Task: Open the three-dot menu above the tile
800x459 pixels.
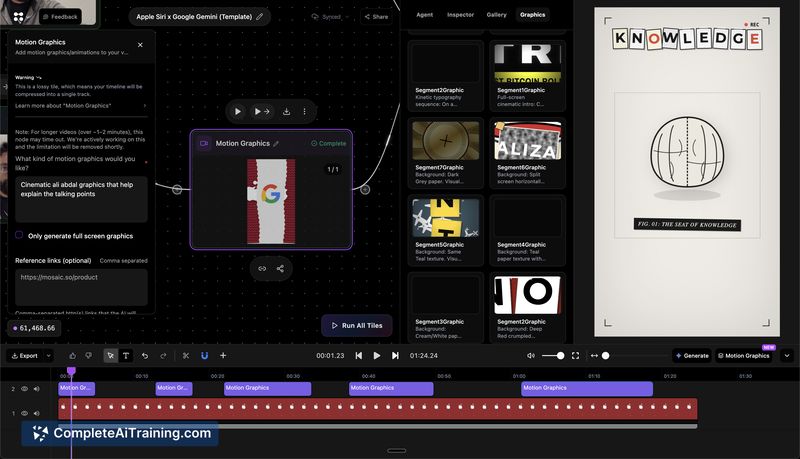Action: coord(305,111)
